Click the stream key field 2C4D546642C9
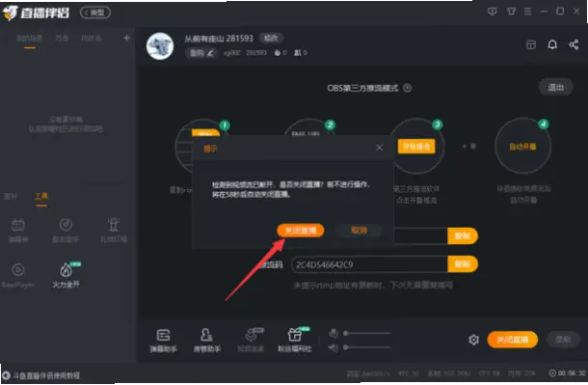 pos(369,265)
